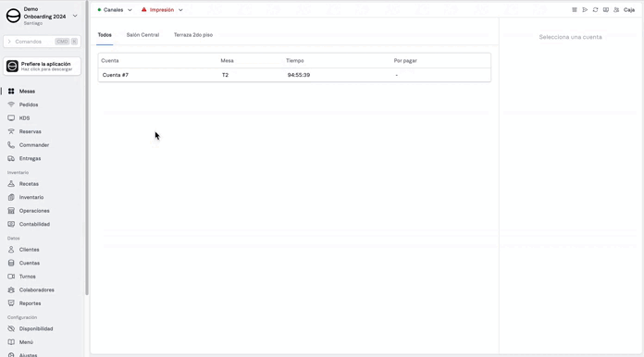The image size is (644, 357).
Task: Click the sidebar vertical scrollbar
Action: click(87, 148)
